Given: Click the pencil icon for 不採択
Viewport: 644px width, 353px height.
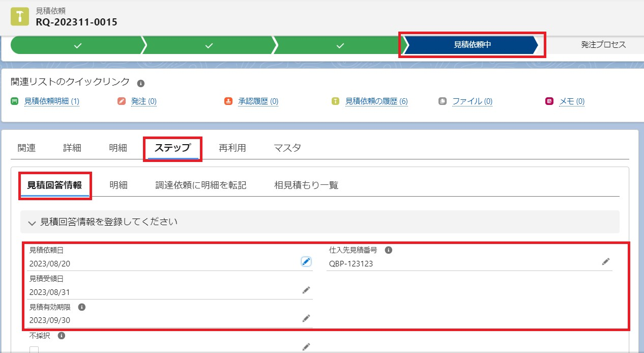Looking at the screenshot, I should (306, 347).
